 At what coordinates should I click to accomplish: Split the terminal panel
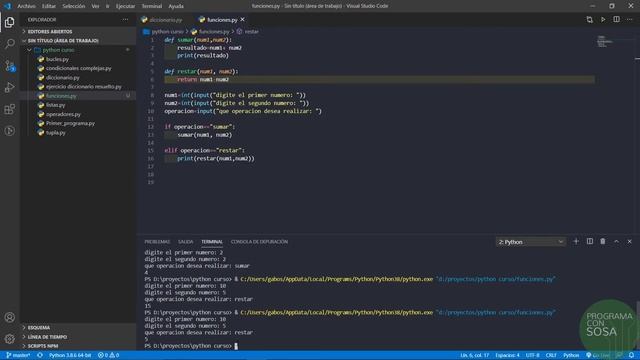coord(589,242)
